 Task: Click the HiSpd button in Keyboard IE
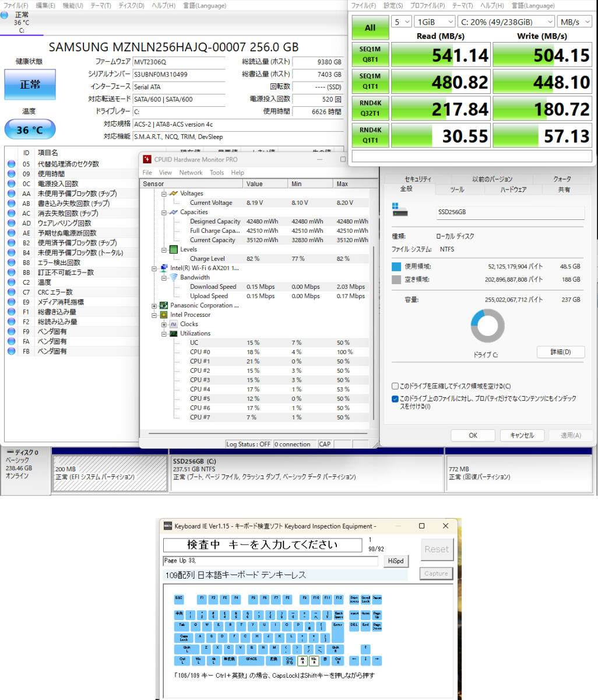pos(395,561)
